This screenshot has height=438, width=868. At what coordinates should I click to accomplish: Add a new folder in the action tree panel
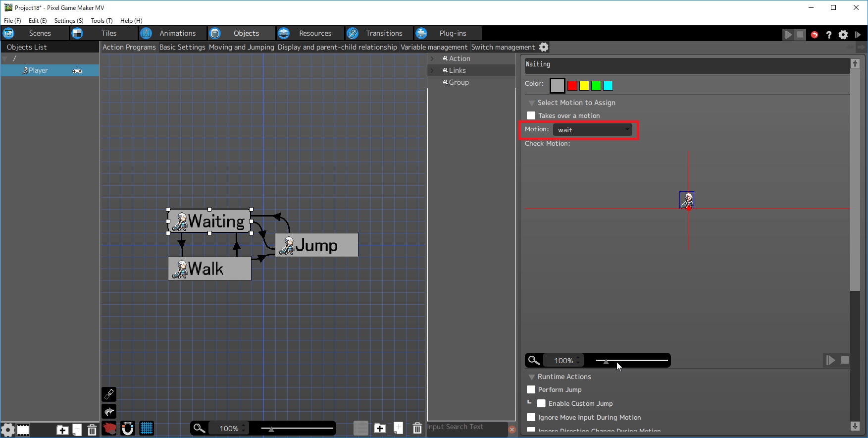[380, 428]
